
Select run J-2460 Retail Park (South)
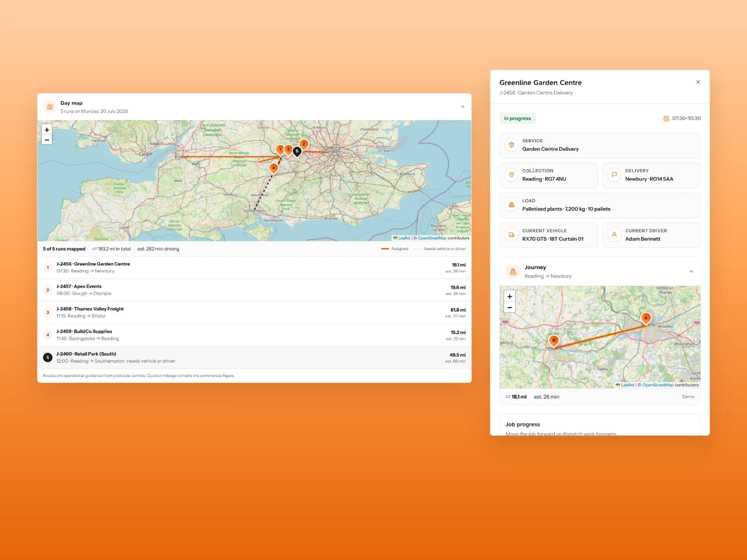pos(254,357)
